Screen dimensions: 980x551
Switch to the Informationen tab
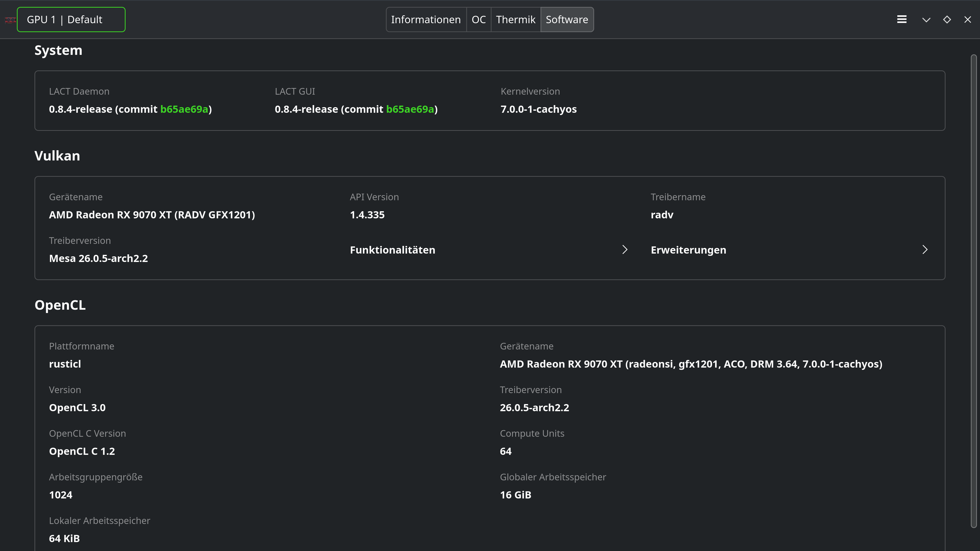point(426,19)
